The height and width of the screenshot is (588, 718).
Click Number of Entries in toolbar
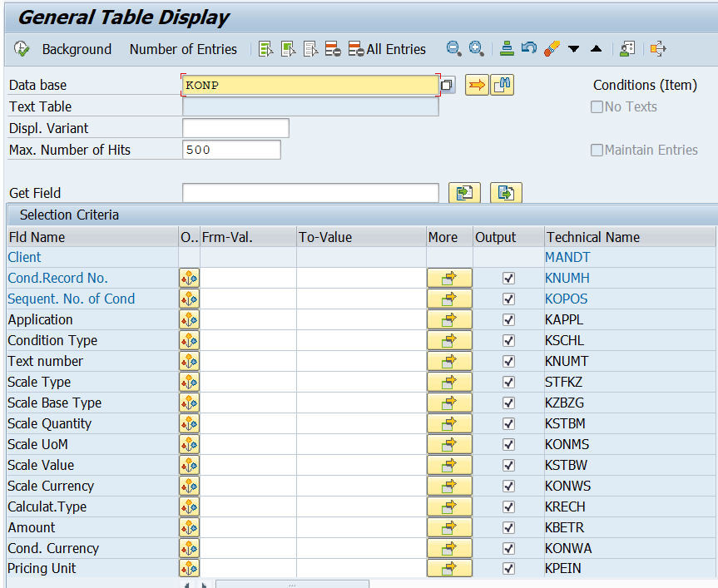pyautogui.click(x=183, y=49)
